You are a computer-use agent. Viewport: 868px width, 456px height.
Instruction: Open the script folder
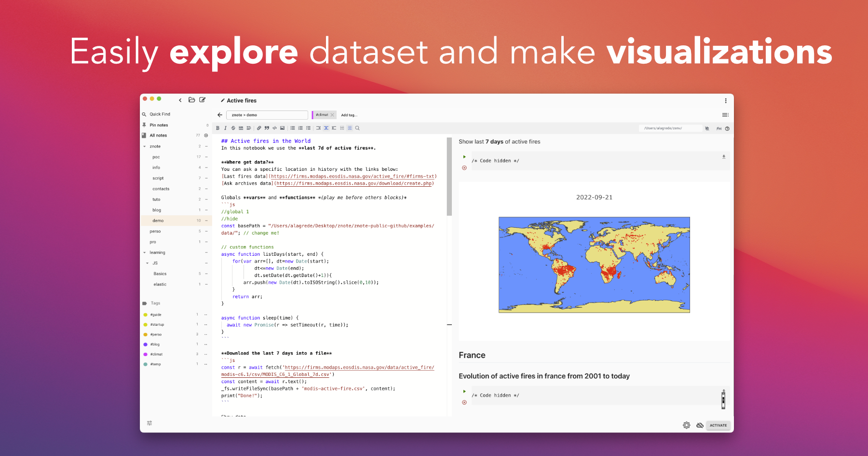coord(158,178)
